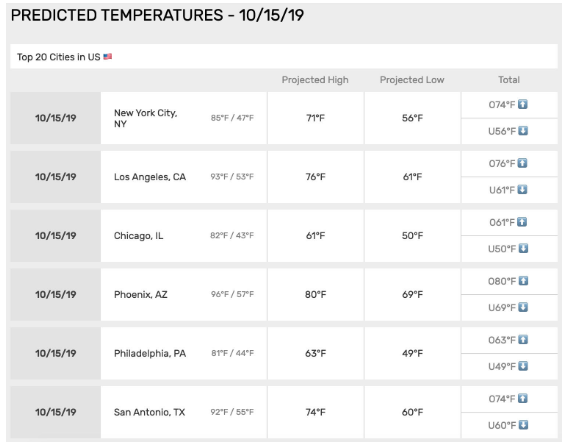Select the over arrow for San Antonio O74°F
Image resolution: width=566 pixels, height=445 pixels.
tap(523, 398)
